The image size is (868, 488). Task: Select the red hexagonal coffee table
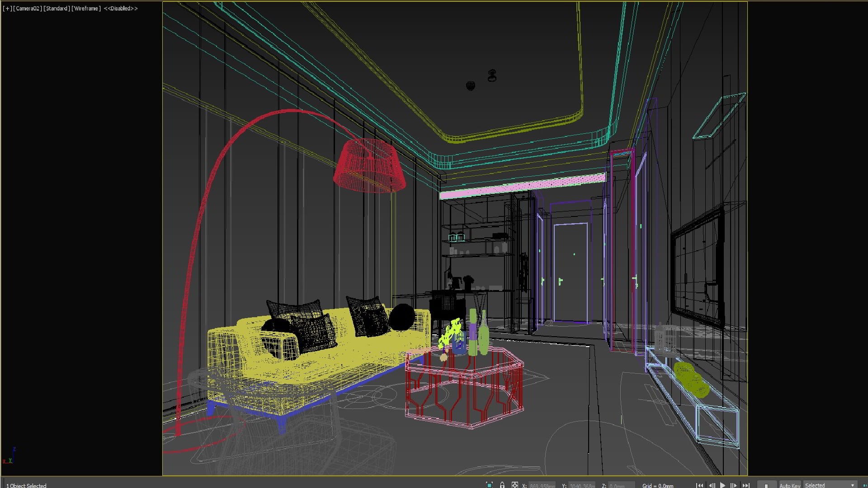click(464, 388)
